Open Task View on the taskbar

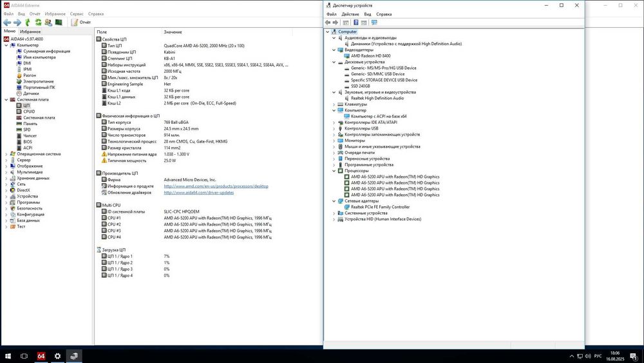tap(24, 356)
